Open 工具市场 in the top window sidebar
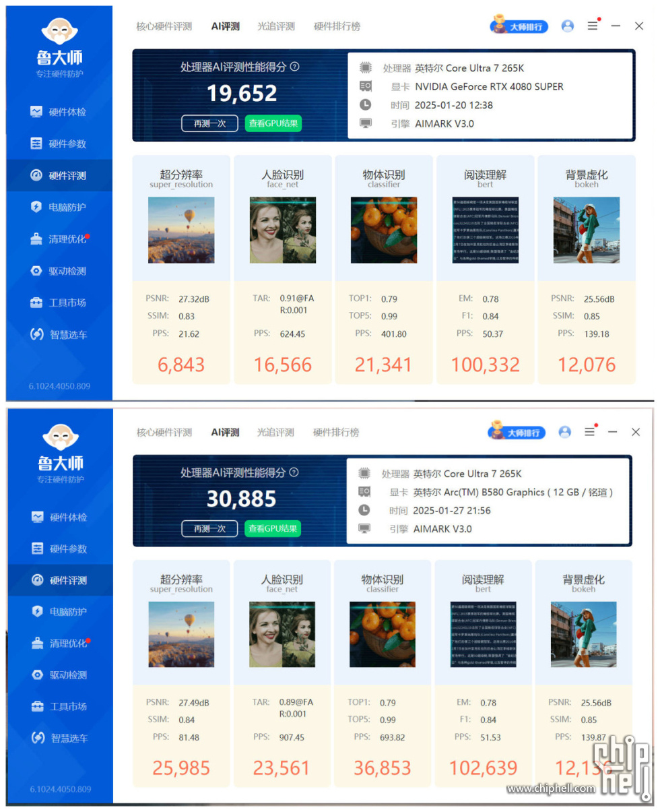Viewport: 660px width, 812px height. click(x=59, y=303)
